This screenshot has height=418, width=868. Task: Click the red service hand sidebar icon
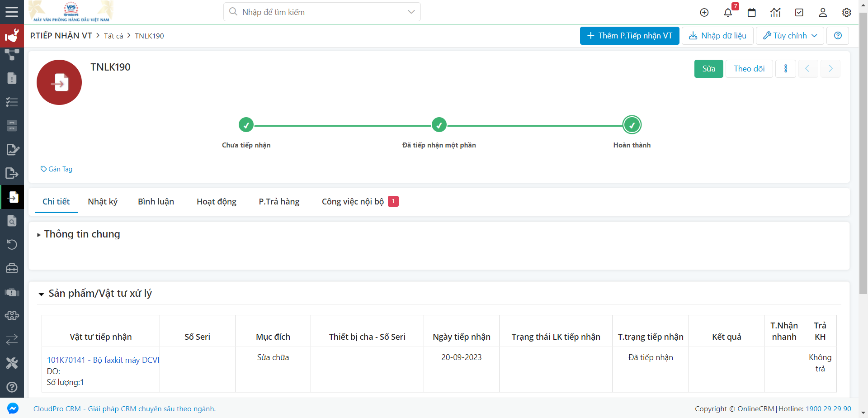[x=12, y=36]
